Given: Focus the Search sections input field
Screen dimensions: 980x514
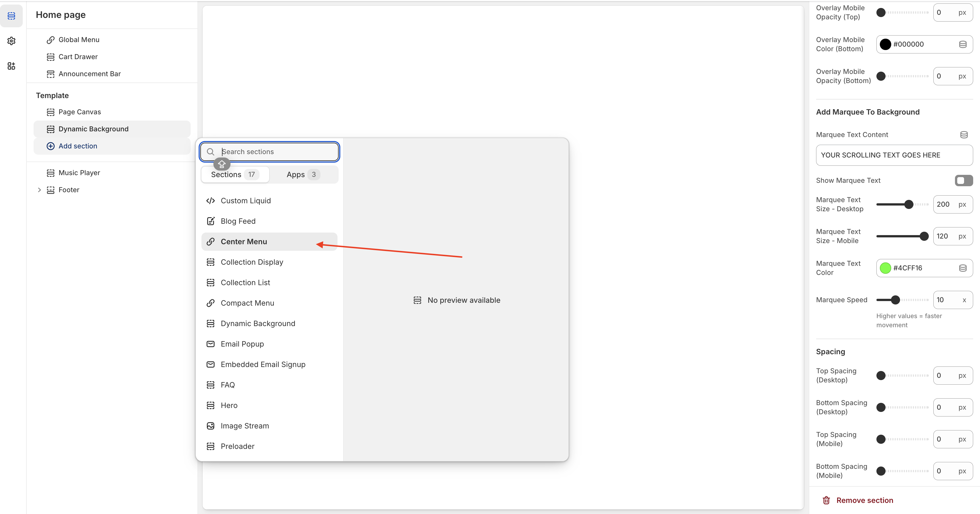Looking at the screenshot, I should coord(278,152).
